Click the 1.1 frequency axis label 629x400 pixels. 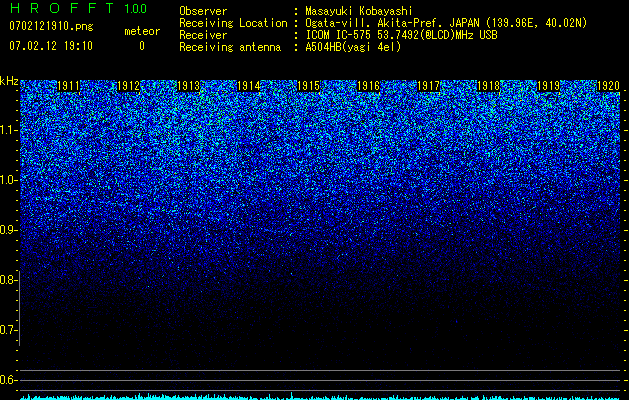[x=8, y=130]
